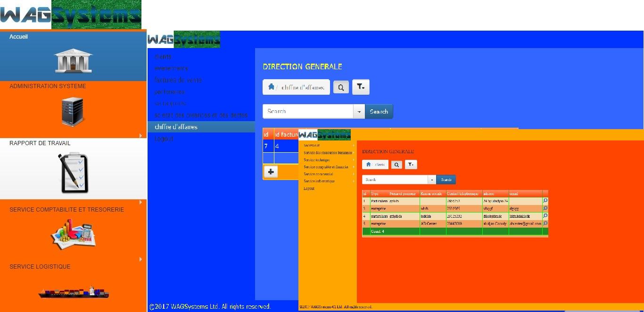Open search field dropdown arrow in orange window
Screen dimensions: 644x312
432,180
